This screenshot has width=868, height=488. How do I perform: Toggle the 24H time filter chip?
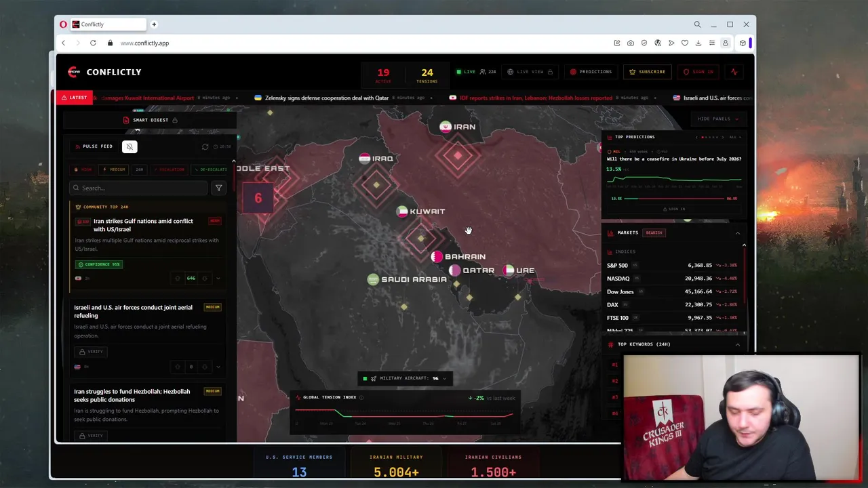click(x=139, y=169)
